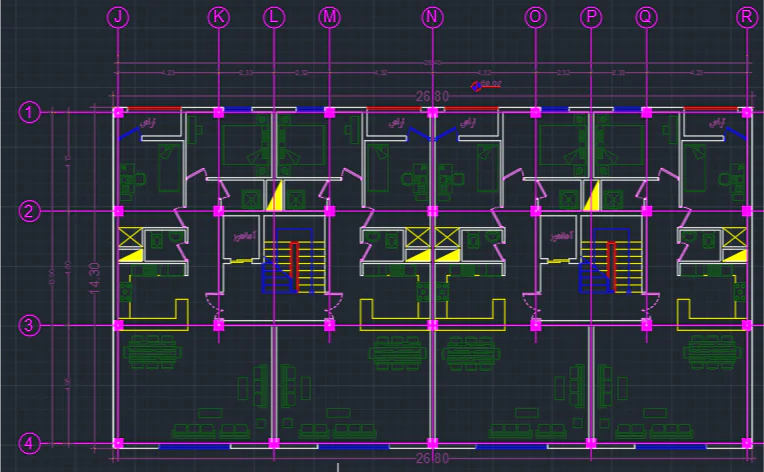Click the top 26.80 dimension text
Image resolution: width=764 pixels, height=472 pixels.
[x=432, y=97]
